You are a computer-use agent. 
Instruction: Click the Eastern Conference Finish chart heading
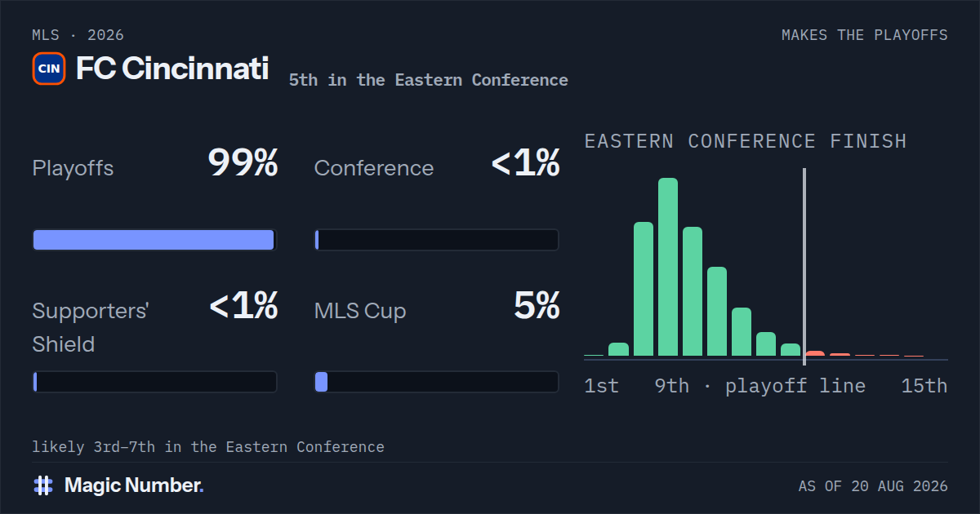[746, 141]
